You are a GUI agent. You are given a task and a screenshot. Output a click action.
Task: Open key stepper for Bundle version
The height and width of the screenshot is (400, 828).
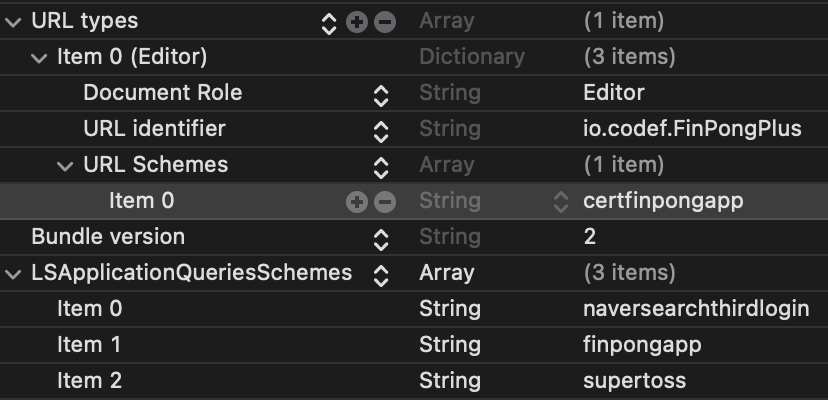tap(381, 240)
